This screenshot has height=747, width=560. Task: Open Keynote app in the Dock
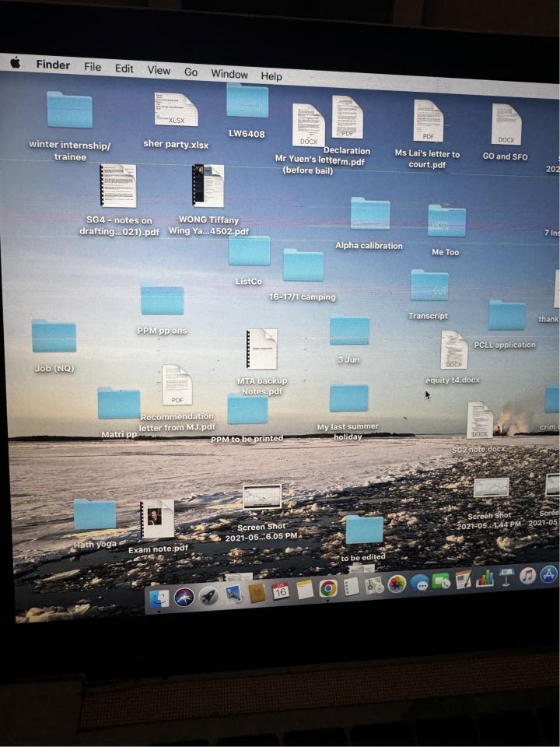pos(506,577)
